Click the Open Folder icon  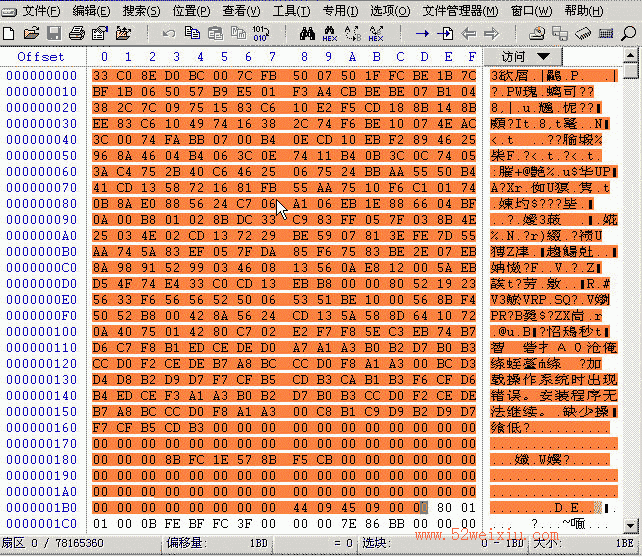click(123, 33)
